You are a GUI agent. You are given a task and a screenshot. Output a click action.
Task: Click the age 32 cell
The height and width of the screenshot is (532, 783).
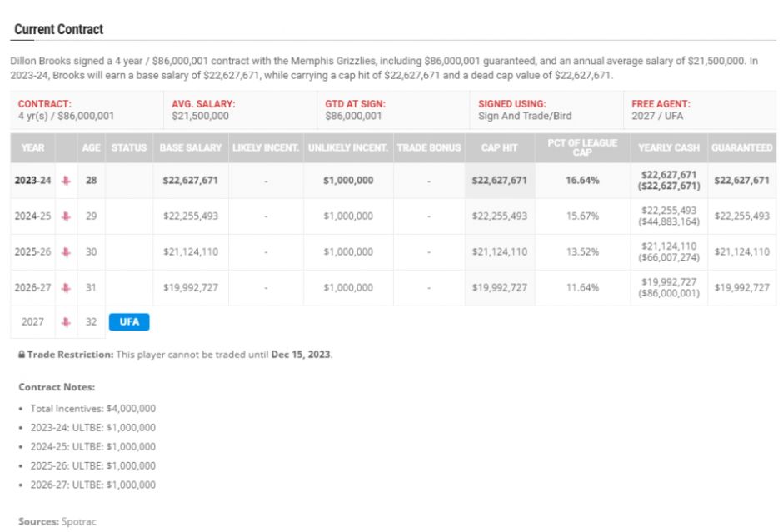coord(91,322)
